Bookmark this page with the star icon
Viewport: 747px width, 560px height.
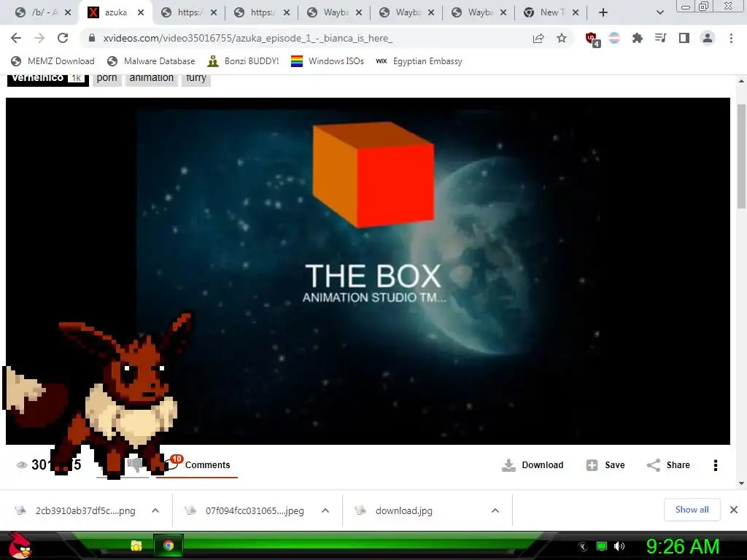562,38
